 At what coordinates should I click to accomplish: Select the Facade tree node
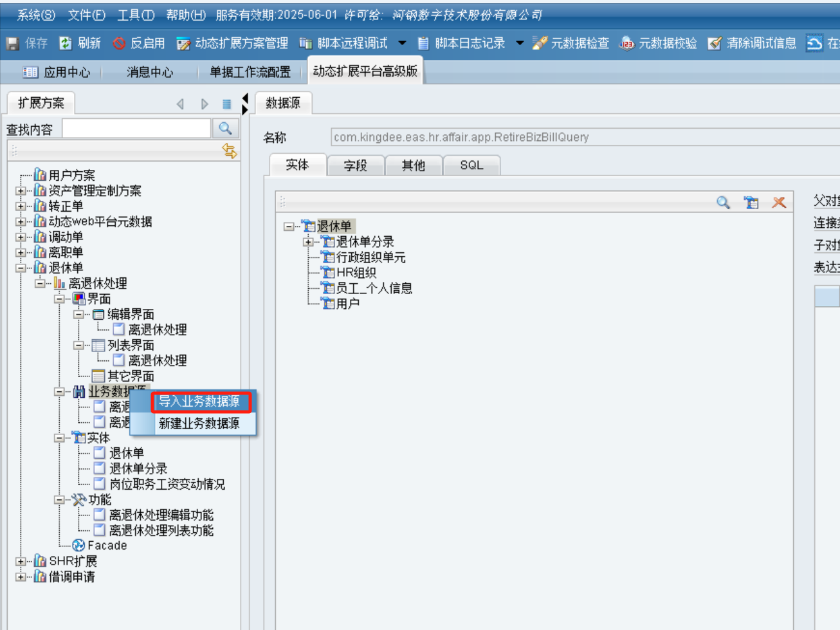(107, 546)
